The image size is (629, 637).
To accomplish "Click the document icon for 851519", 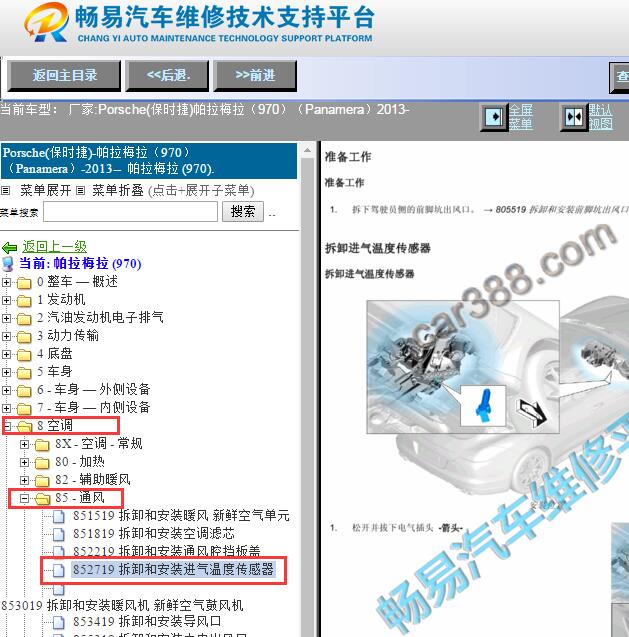I will point(59,516).
